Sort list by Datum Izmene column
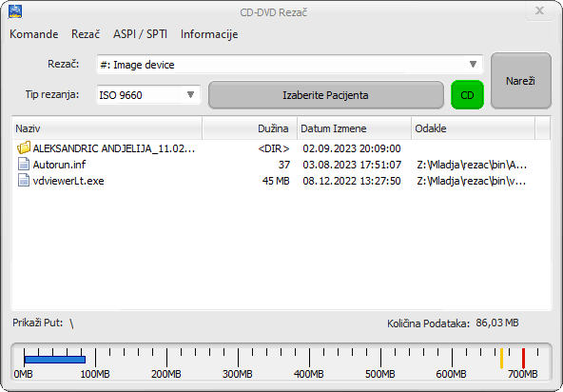Screen dimensions: 563x392 (354, 128)
